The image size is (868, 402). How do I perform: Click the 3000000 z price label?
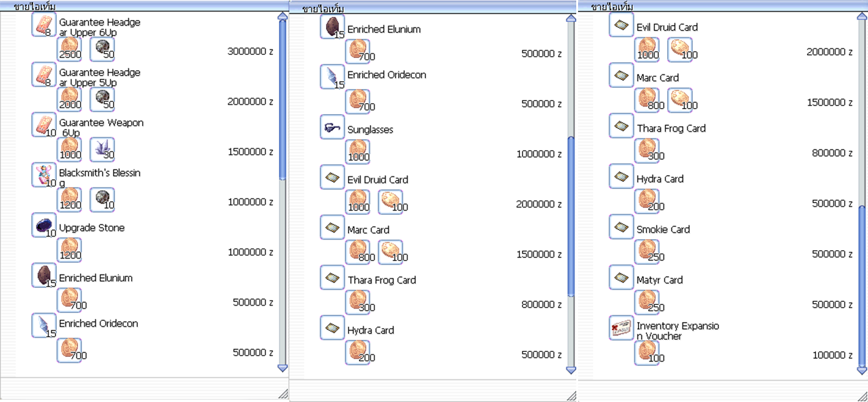tap(250, 52)
